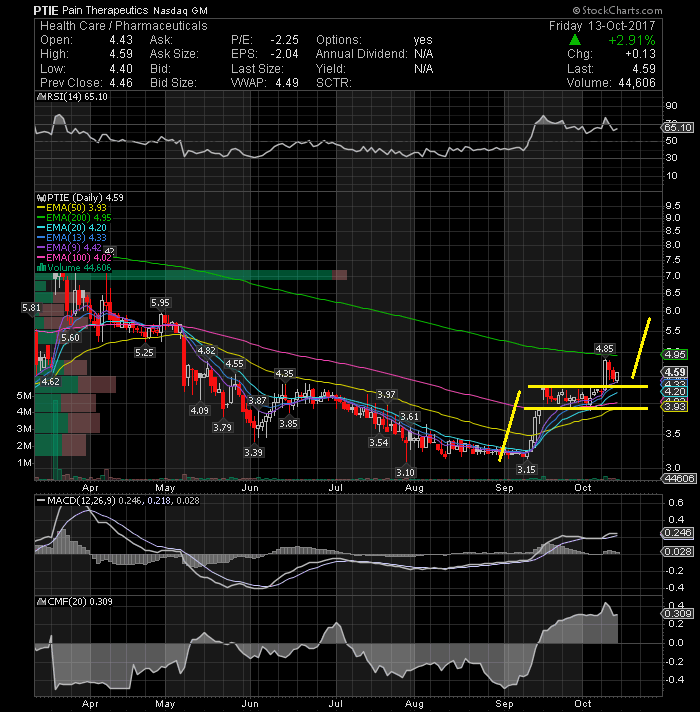Click the Bid Size label
Viewport: 700px width, 712px height.
173,83
